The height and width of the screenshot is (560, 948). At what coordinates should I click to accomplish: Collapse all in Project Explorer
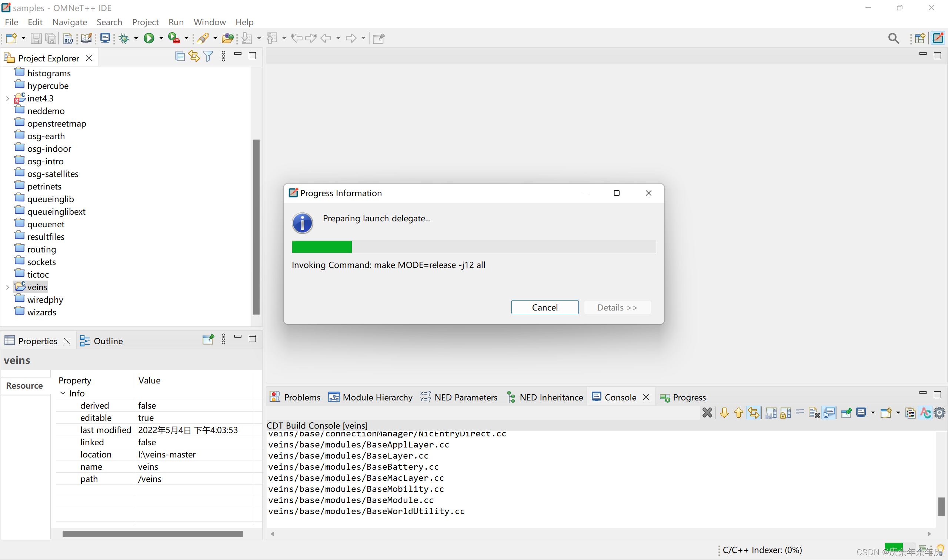click(180, 57)
